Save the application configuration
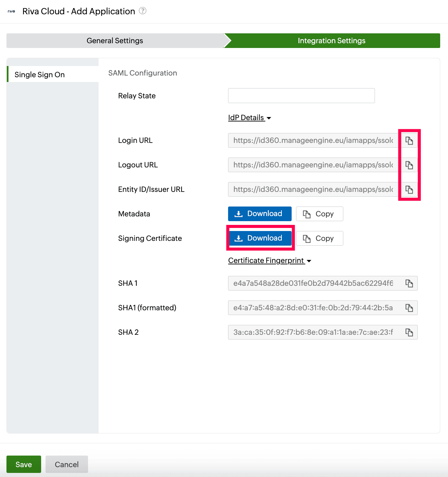 click(23, 464)
